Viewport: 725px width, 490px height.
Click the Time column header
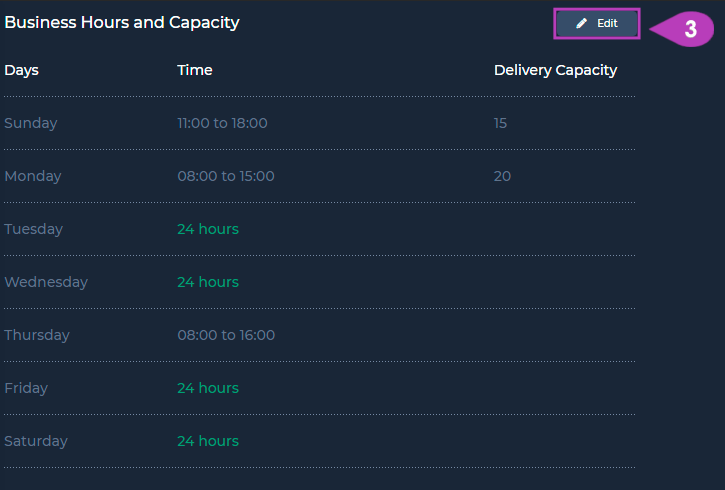point(195,70)
